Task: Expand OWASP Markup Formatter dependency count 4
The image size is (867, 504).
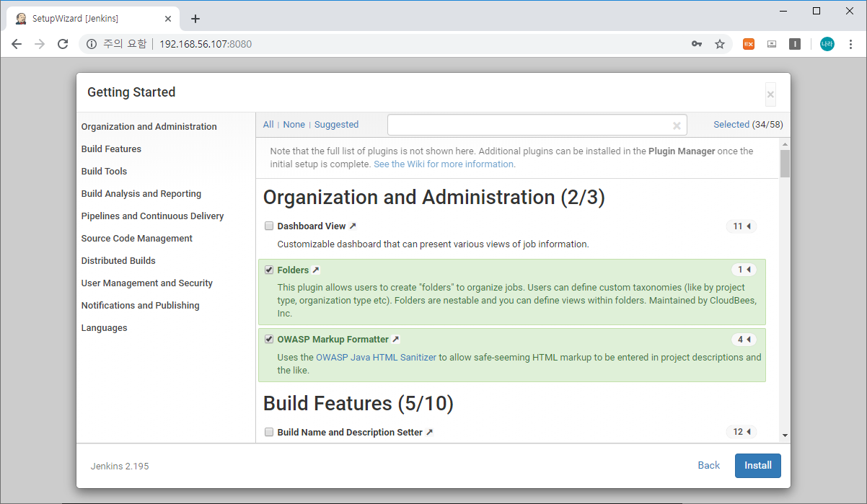Action: point(744,340)
